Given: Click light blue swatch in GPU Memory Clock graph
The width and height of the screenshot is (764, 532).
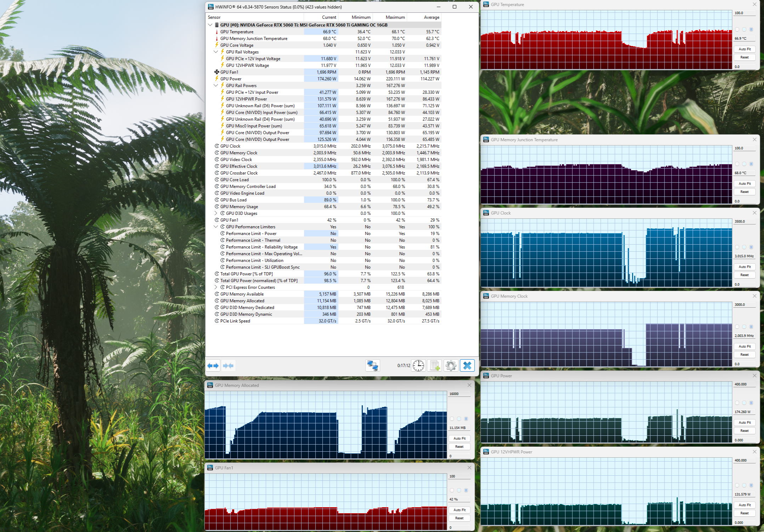Looking at the screenshot, I should pyautogui.click(x=744, y=327).
